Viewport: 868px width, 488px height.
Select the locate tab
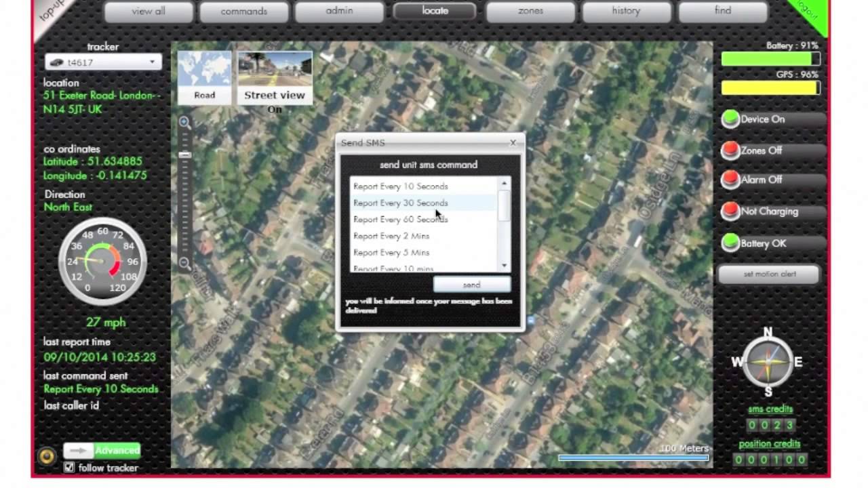[435, 10]
